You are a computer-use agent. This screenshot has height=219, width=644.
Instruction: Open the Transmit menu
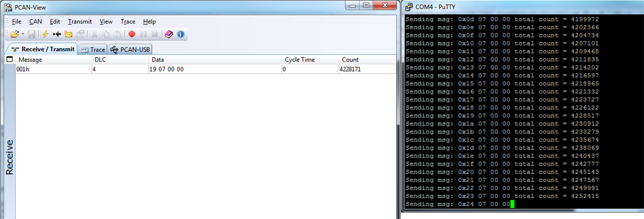click(x=80, y=21)
